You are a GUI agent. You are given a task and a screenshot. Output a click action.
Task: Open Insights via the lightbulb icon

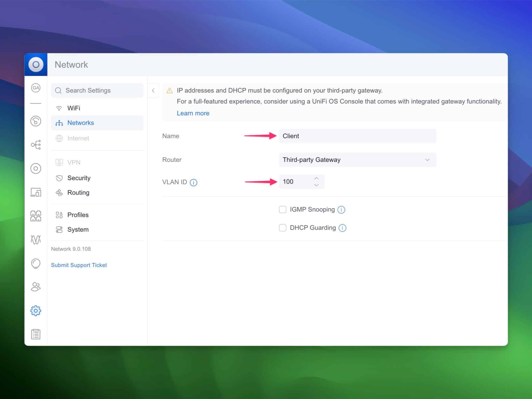tap(36, 263)
